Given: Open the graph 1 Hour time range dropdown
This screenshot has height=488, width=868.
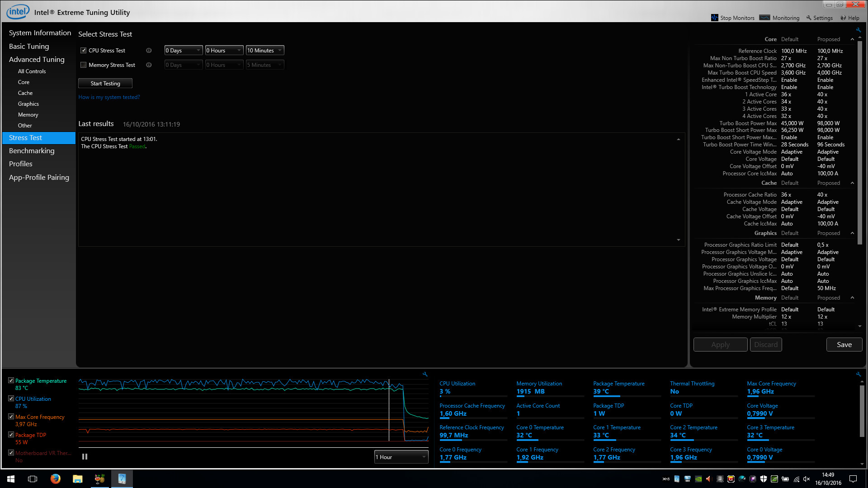Looking at the screenshot, I should point(401,457).
